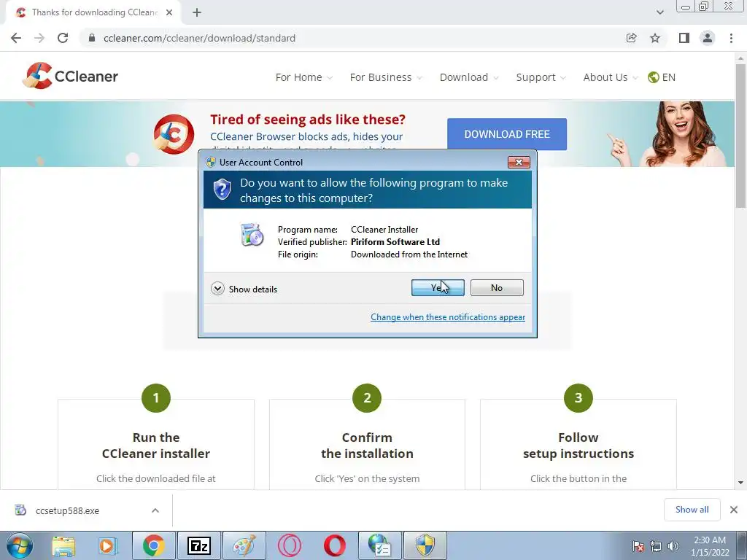Viewport: 747px width, 560px height.
Task: Click volume icon in system tray
Action: pos(673,546)
